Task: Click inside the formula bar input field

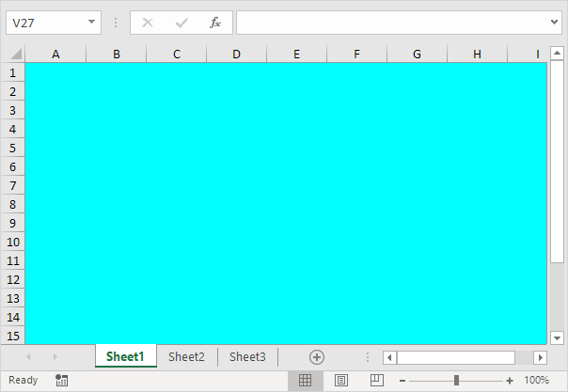Action: 390,23
